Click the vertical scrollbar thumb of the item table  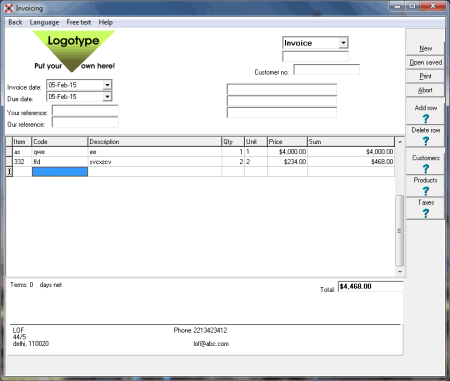[x=400, y=231]
